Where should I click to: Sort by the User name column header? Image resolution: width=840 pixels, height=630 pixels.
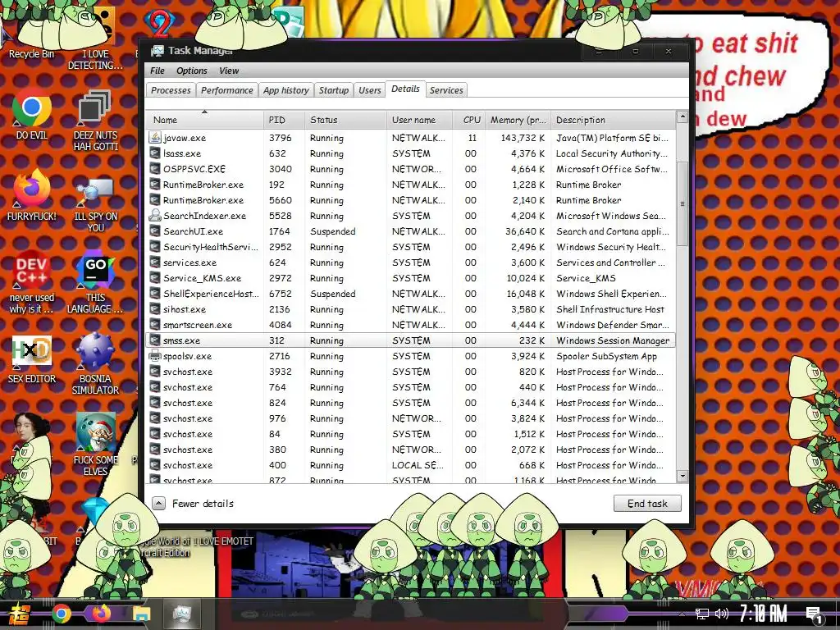click(x=419, y=120)
